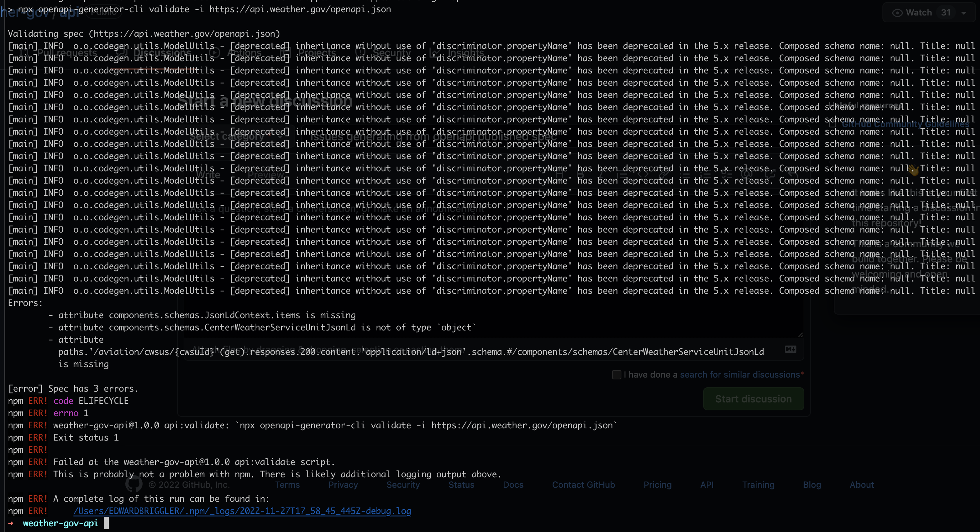Click the 'Failed at the weather-gov-api@1.0.0' line
Image resolution: width=980 pixels, height=532 pixels.
[x=172, y=462]
